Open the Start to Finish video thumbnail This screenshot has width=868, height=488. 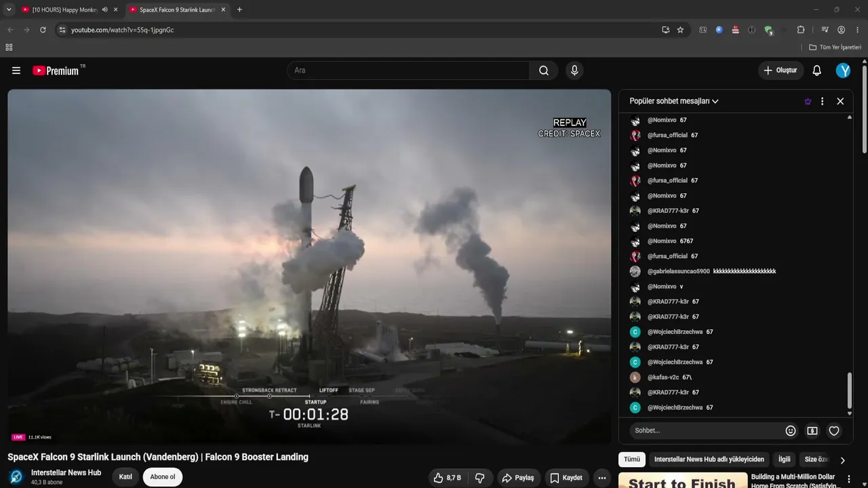[x=682, y=481]
